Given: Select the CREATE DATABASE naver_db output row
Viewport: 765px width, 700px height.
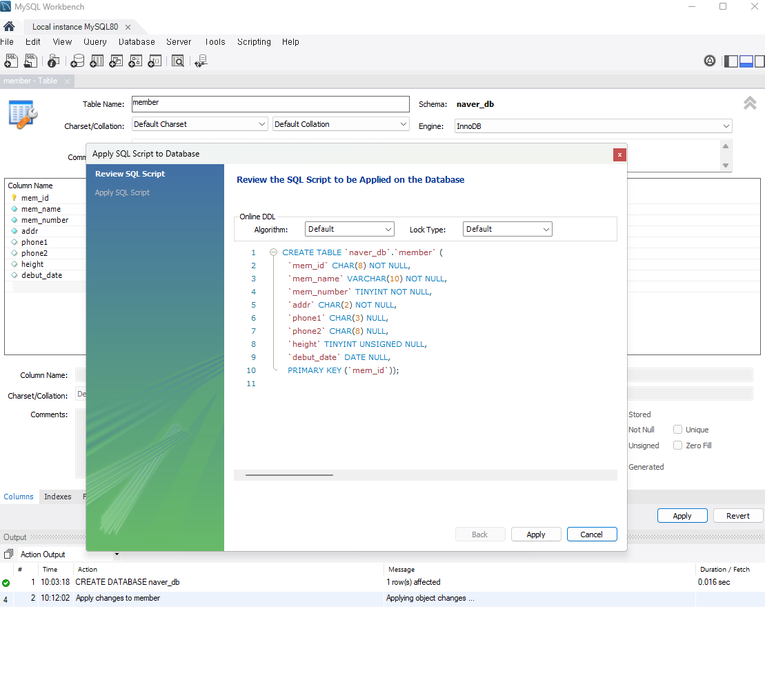Looking at the screenshot, I should click(x=382, y=582).
